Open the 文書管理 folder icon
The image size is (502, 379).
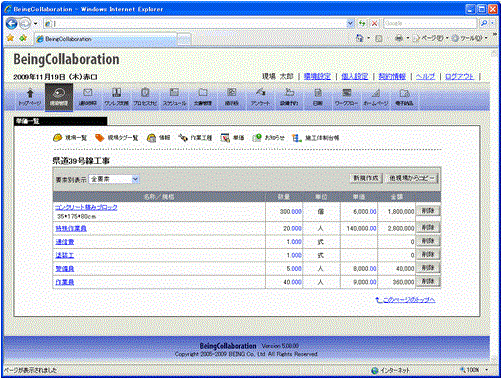click(x=203, y=97)
